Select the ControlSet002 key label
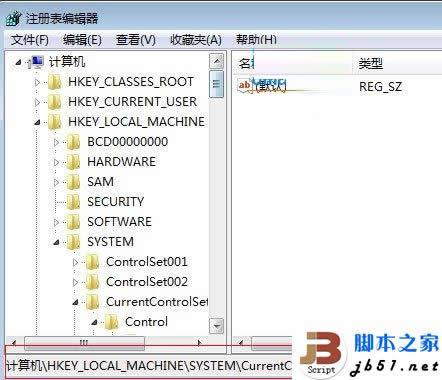The height and width of the screenshot is (380, 442). click(x=147, y=282)
